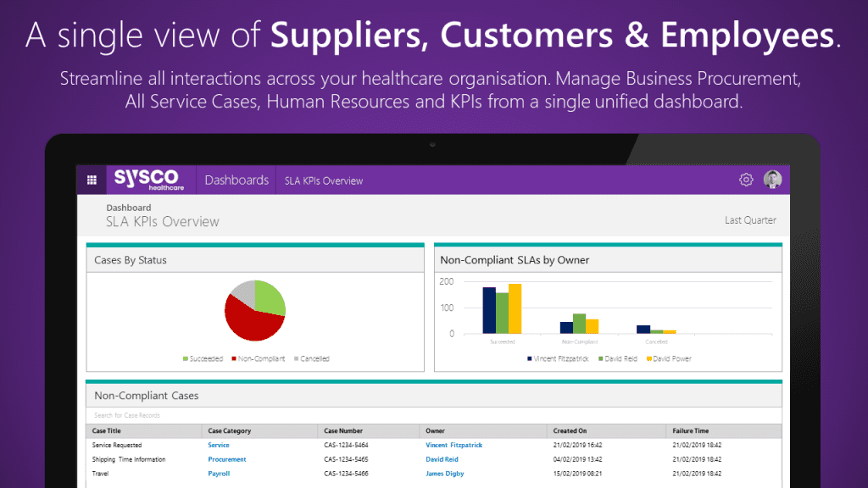This screenshot has height=488, width=868.
Task: Open the Service case category link
Action: pos(218,445)
